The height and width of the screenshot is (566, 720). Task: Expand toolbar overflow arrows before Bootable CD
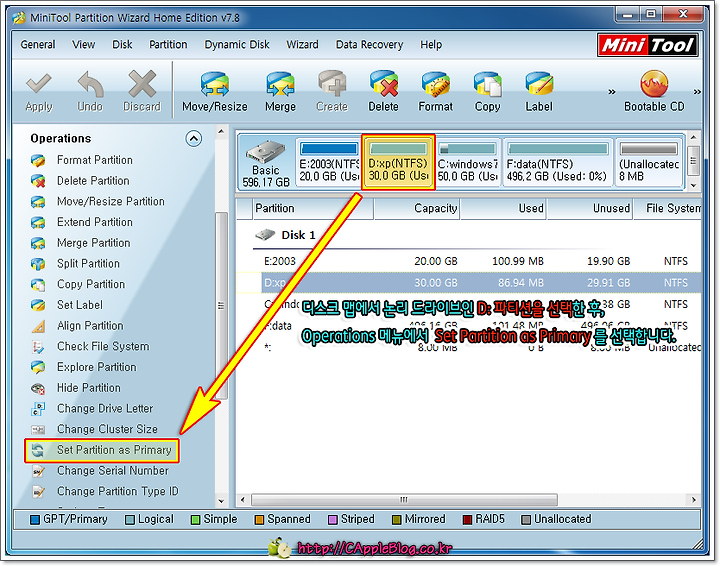click(612, 92)
